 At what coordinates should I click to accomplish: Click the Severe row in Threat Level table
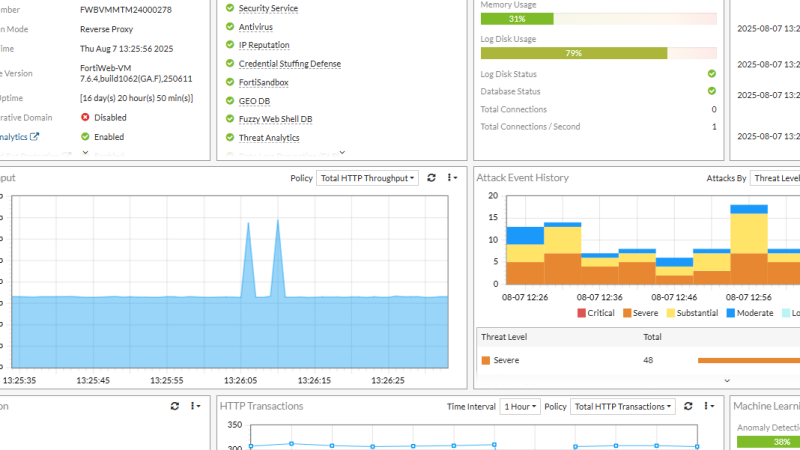click(x=640, y=360)
